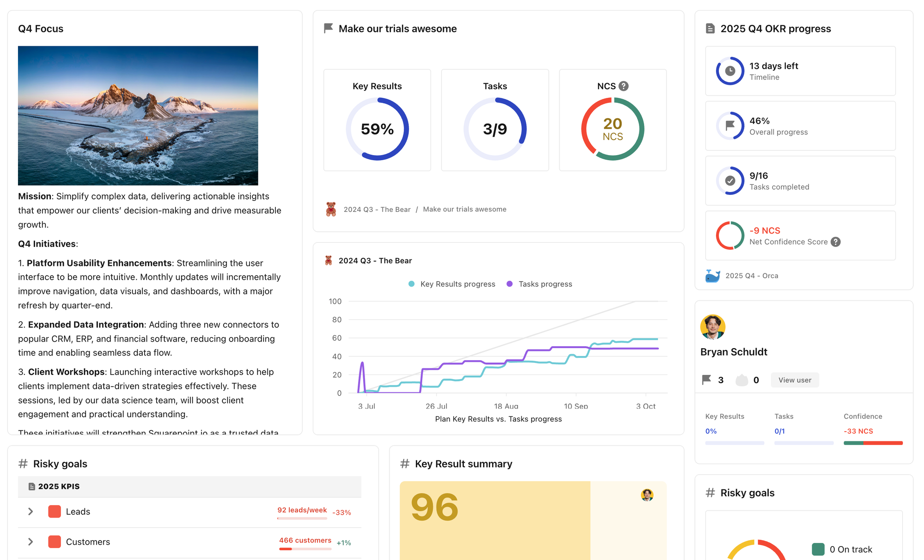Click Bryan Schuldt's avatar photo

[712, 327]
